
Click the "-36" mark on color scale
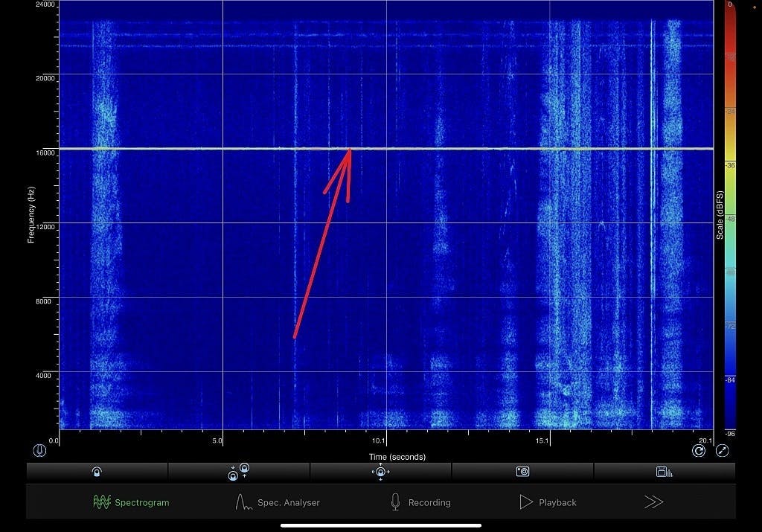coord(731,166)
